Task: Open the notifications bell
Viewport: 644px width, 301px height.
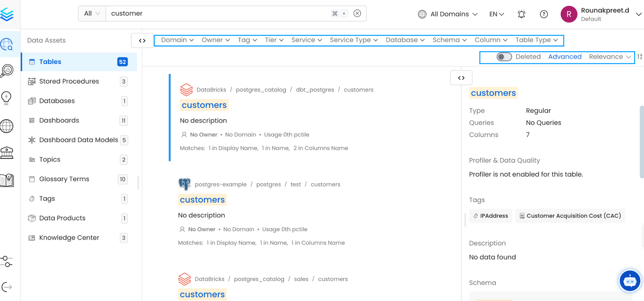Action: click(521, 14)
